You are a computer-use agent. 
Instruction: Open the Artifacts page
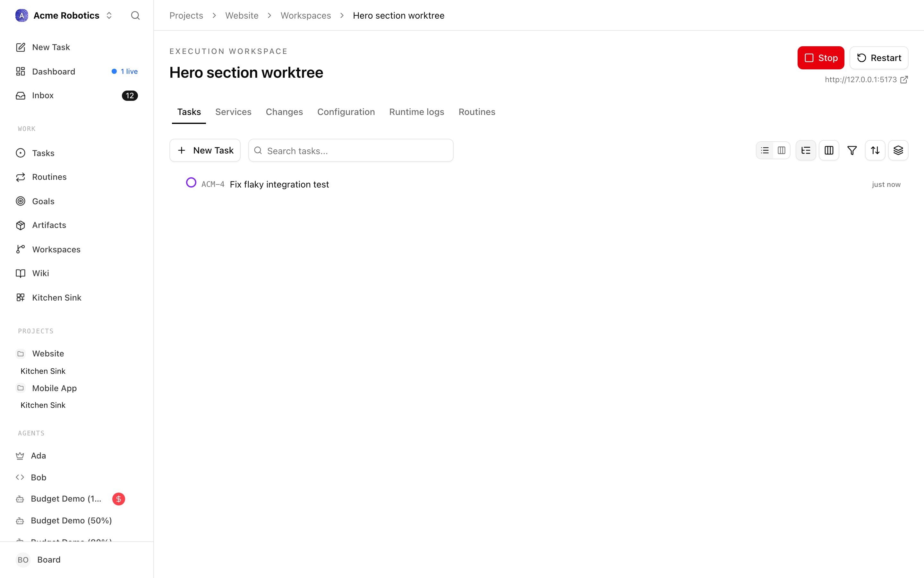point(77,225)
